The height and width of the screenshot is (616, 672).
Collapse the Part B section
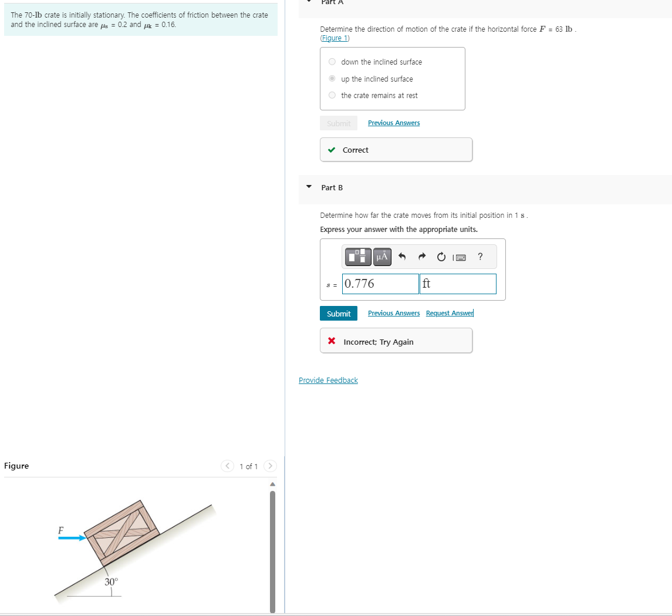click(309, 187)
